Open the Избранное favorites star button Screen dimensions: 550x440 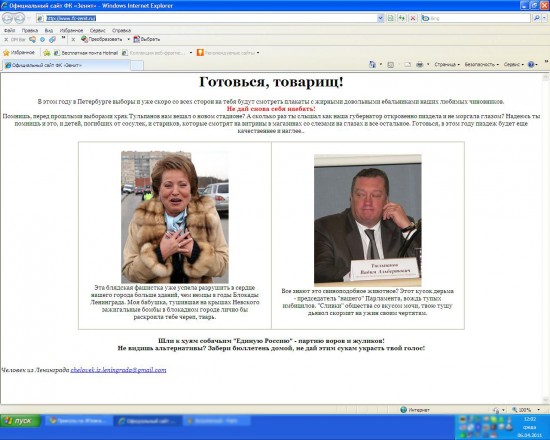[19, 53]
